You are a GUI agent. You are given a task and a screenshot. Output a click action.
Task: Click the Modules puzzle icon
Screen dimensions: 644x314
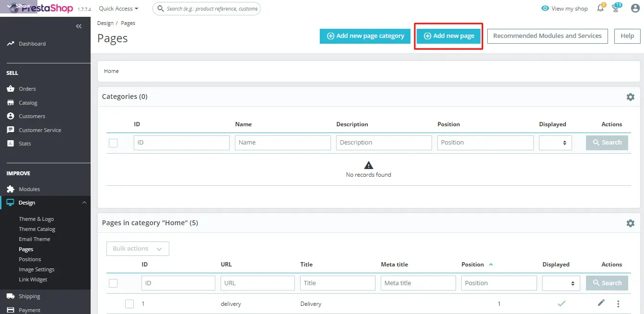11,189
